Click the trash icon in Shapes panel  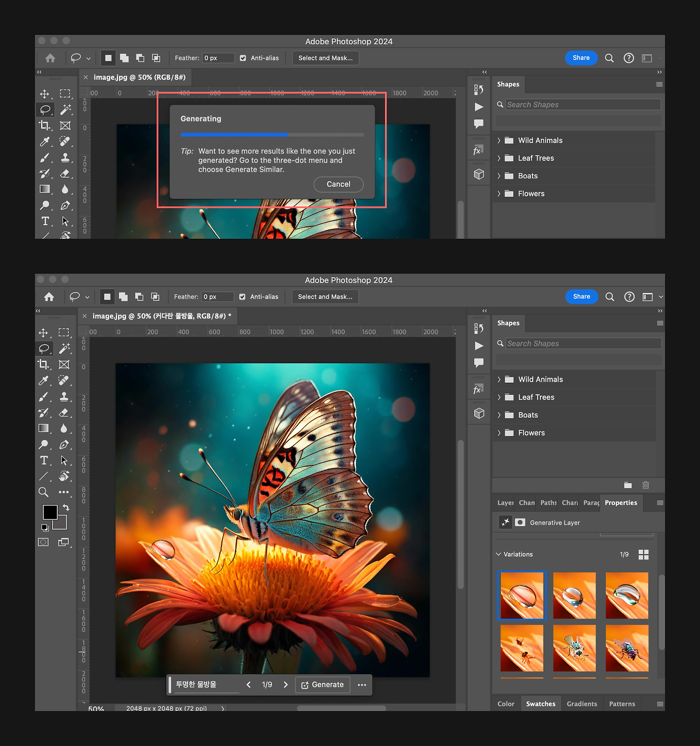(x=646, y=485)
